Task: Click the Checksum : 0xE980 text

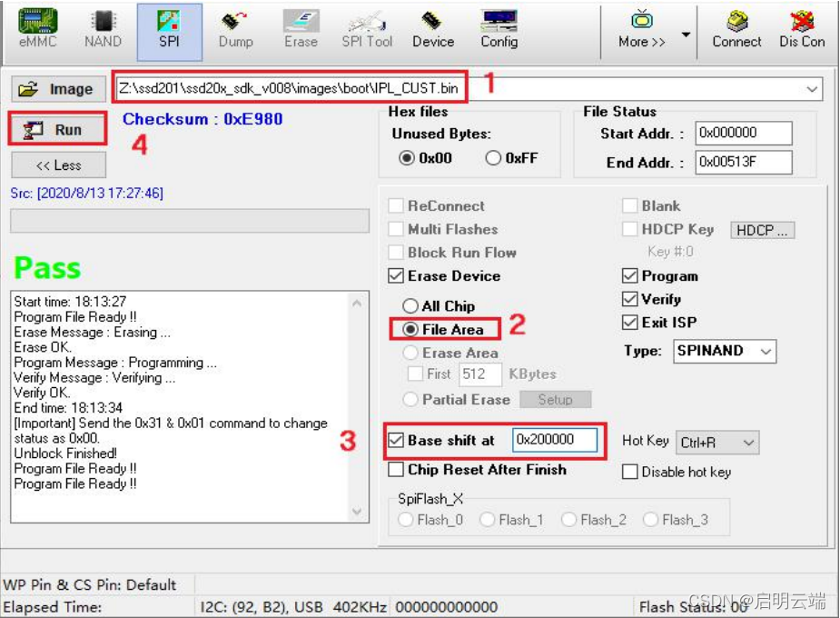Action: (203, 119)
